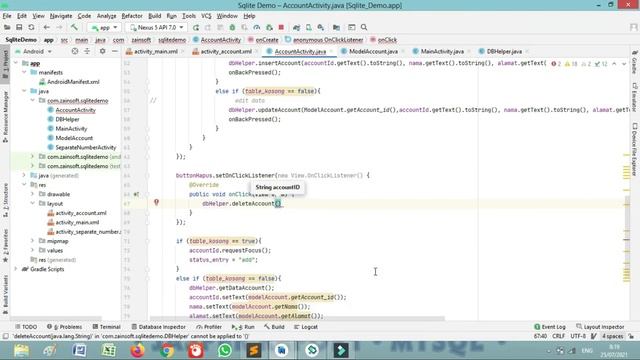Screen dimensions: 640x360
Task: Open the Problems tool window
Action: pos(64,327)
